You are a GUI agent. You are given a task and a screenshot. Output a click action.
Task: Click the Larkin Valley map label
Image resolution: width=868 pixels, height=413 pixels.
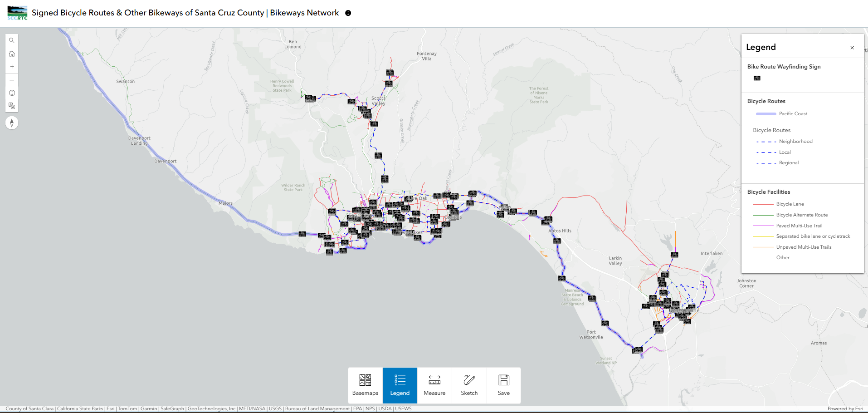tap(615, 261)
